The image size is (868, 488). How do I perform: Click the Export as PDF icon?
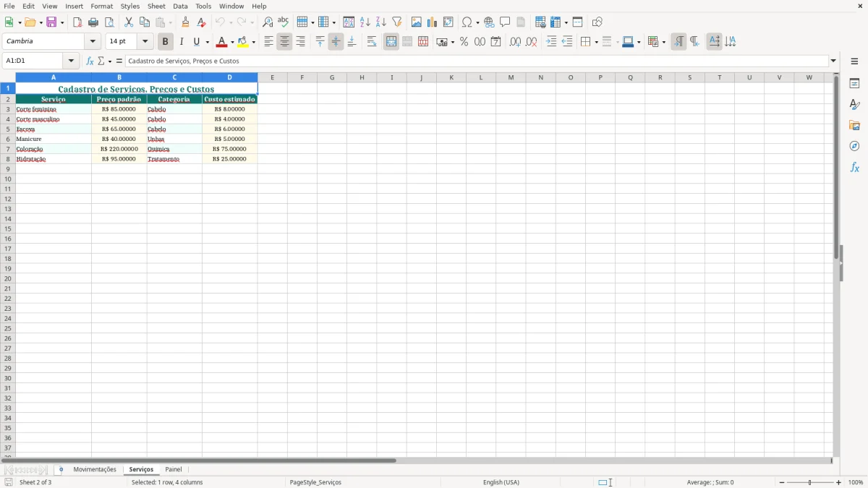pos(77,22)
